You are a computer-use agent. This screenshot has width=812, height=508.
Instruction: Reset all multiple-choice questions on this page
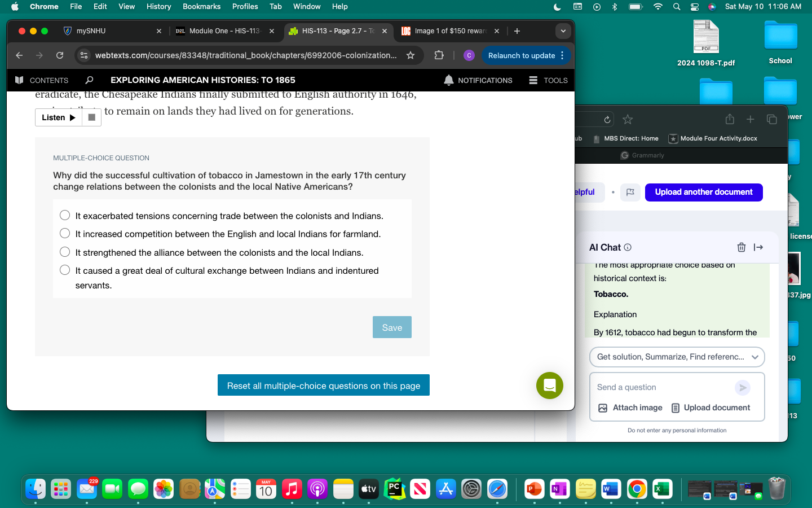323,385
